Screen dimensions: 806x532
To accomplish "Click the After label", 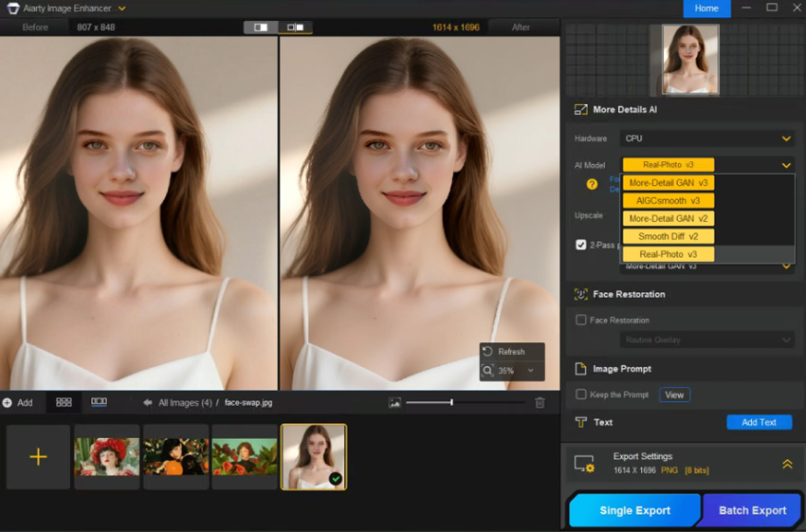I will [521, 28].
